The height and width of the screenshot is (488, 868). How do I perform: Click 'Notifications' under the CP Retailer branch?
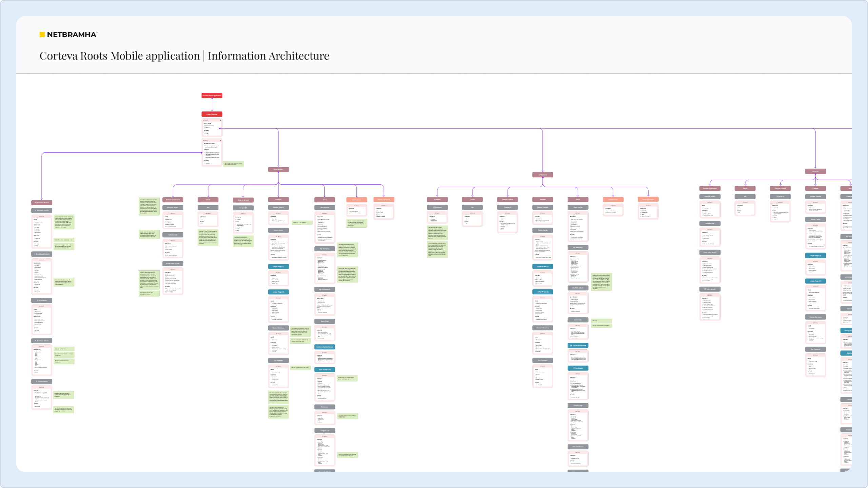coord(613,199)
